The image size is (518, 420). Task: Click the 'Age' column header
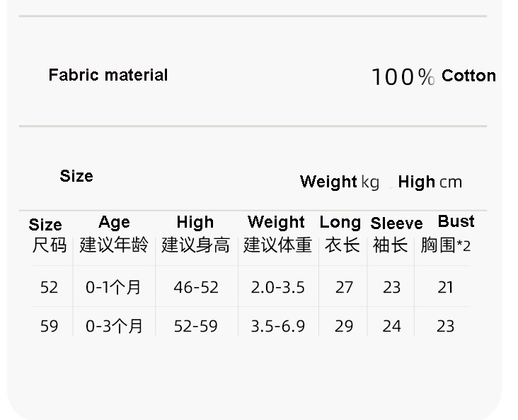tap(114, 223)
